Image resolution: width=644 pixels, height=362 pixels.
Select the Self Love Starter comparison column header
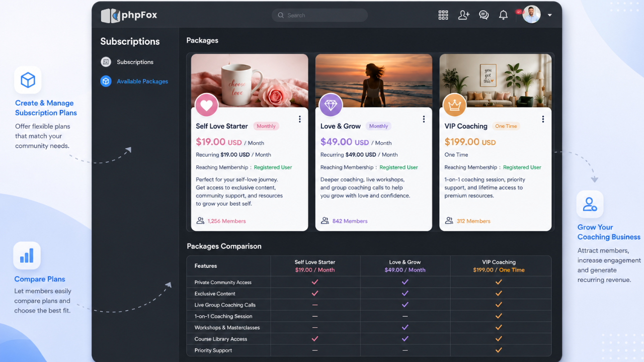315,266
